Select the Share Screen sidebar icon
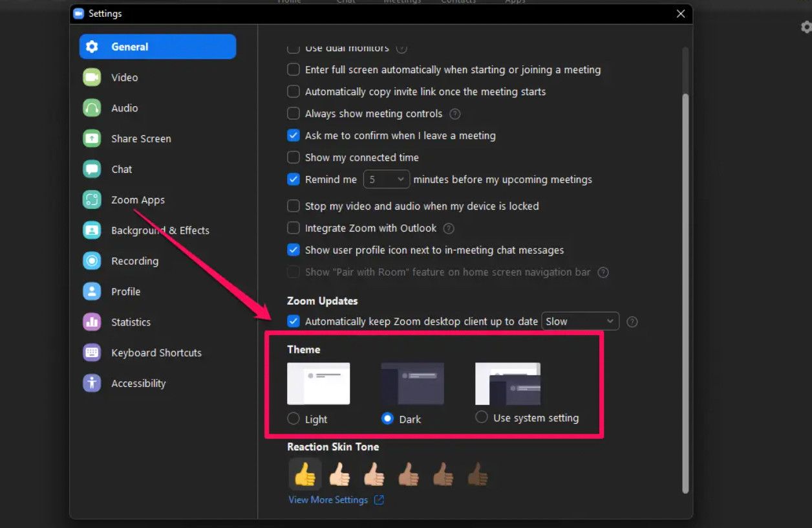812x528 pixels. point(92,138)
